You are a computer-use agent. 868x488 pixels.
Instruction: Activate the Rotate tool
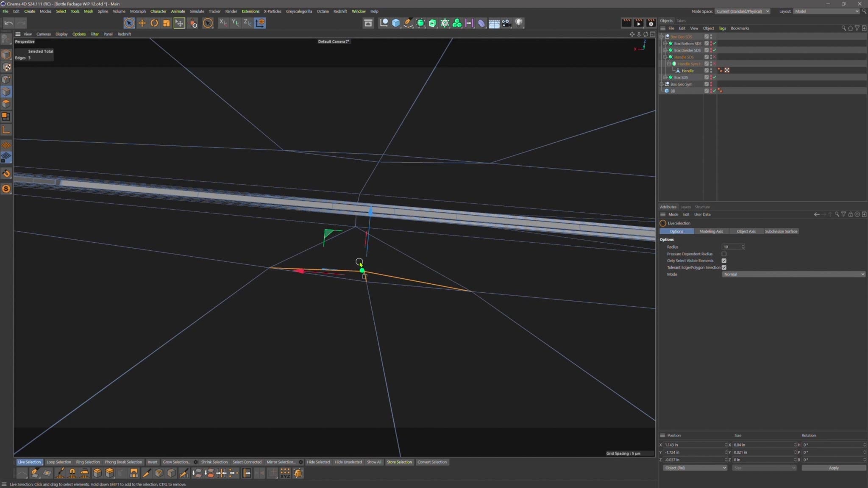(154, 23)
